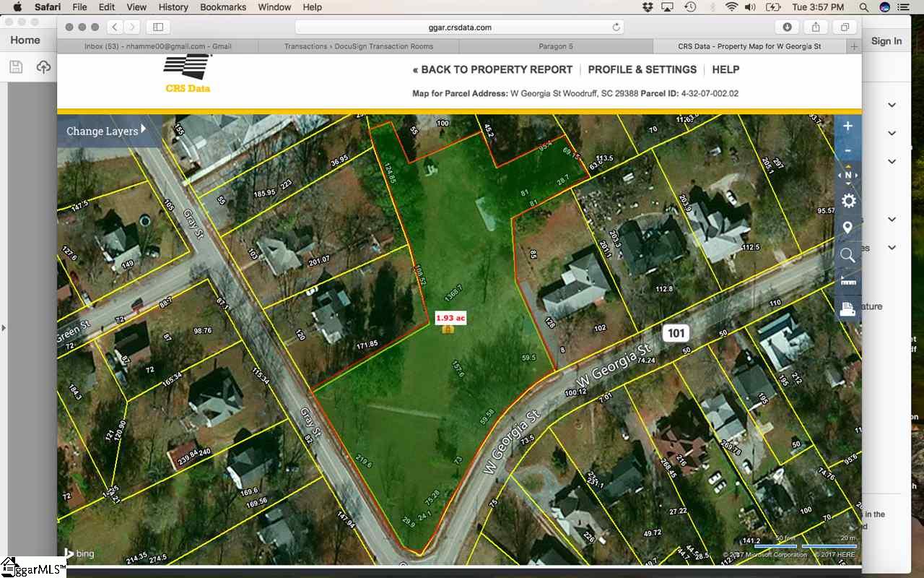Open Wi-Fi status menu
The height and width of the screenshot is (578, 924).
coord(732,7)
